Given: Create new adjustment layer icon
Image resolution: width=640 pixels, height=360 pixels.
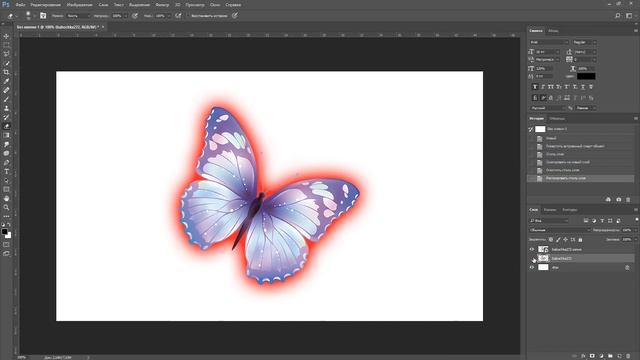Looking at the screenshot, I should 601,356.
